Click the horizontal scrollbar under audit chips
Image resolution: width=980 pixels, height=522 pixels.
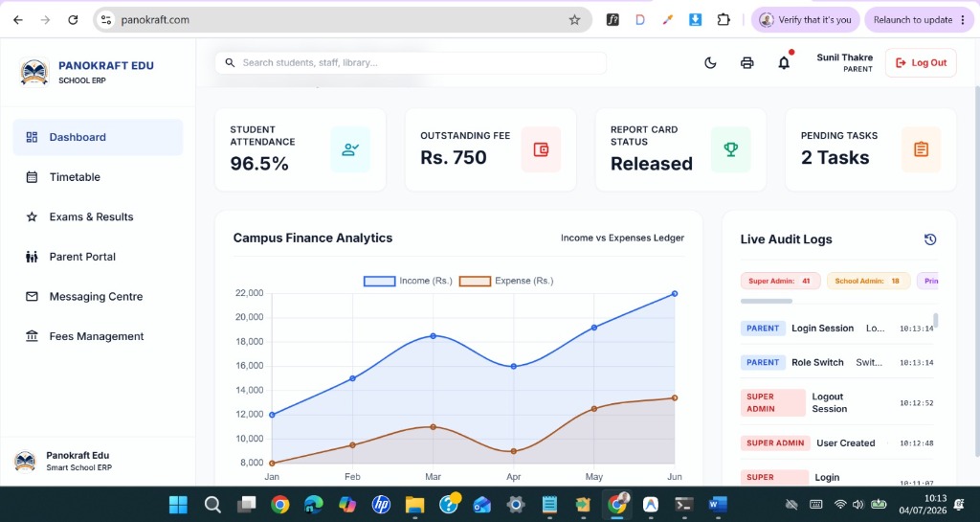point(767,302)
